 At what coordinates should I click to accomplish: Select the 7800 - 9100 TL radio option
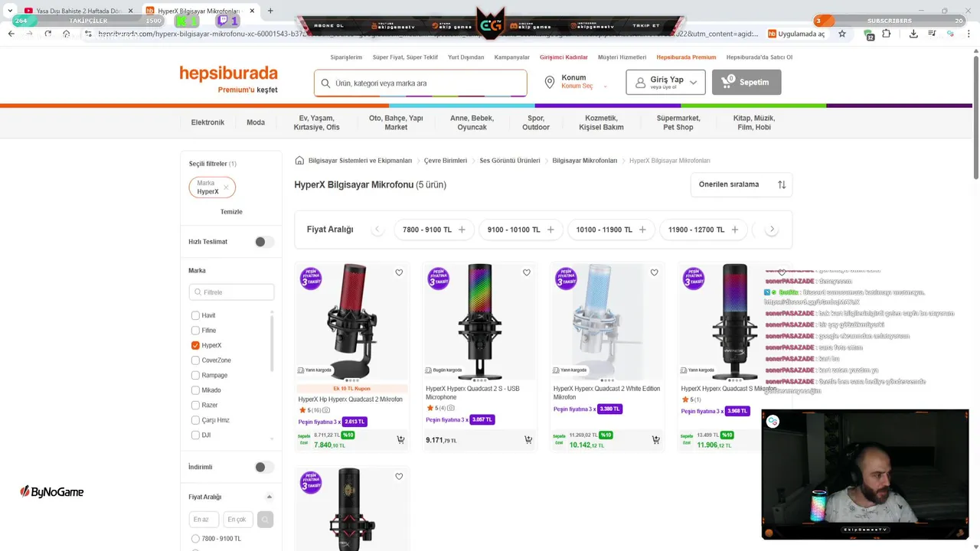(x=195, y=539)
